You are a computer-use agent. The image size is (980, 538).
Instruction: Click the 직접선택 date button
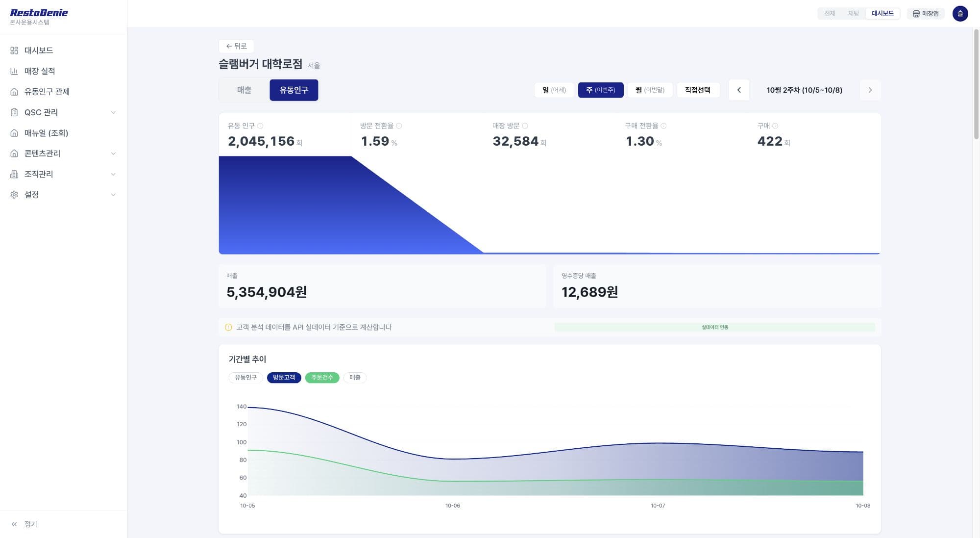point(698,90)
